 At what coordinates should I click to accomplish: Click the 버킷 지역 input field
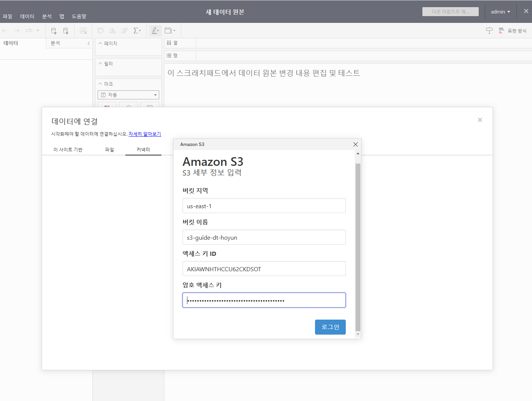pyautogui.click(x=264, y=206)
